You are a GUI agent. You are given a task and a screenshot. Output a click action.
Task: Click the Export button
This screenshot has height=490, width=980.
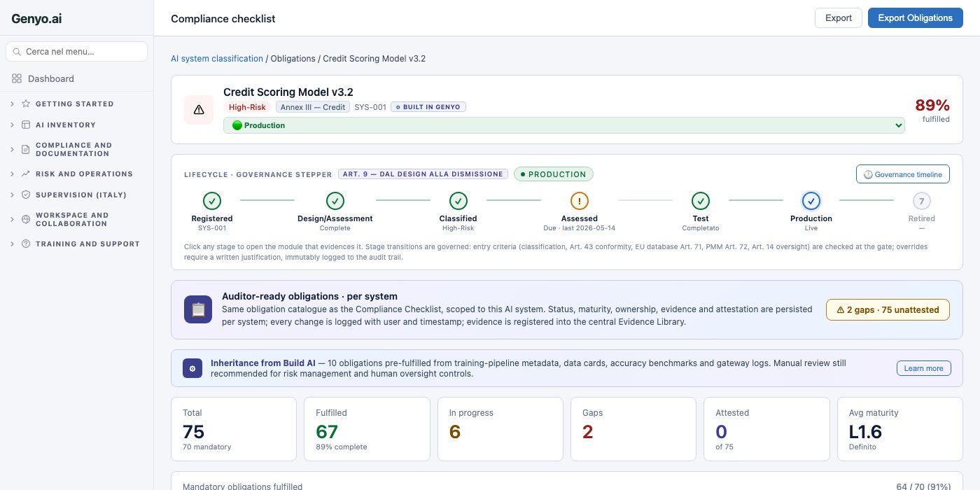tap(838, 18)
